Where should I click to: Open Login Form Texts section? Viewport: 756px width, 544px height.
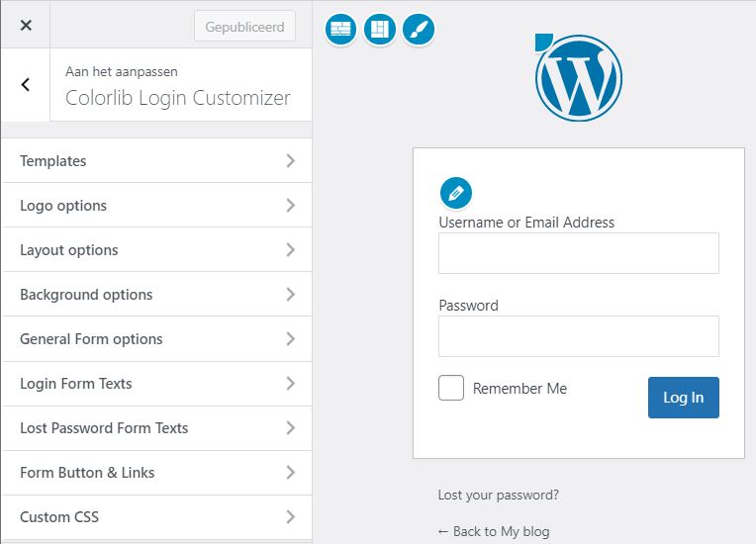tap(156, 384)
